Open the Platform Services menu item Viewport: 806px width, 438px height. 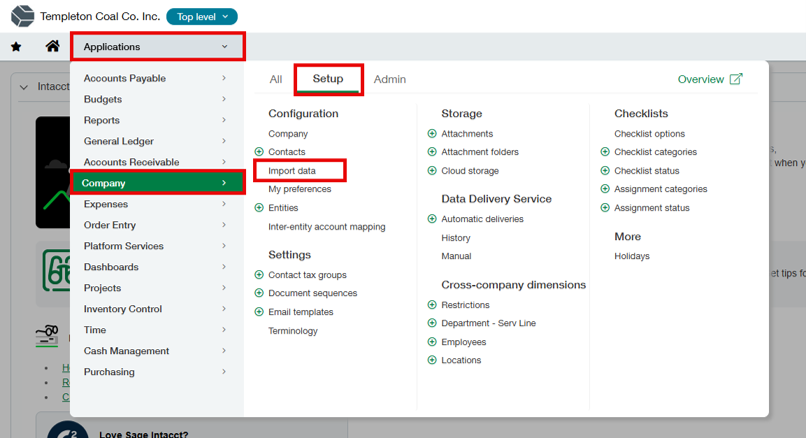[x=157, y=246]
